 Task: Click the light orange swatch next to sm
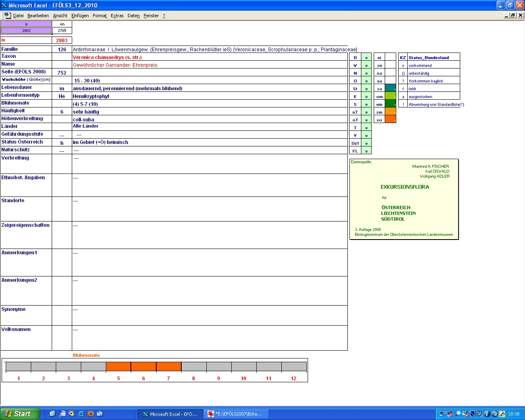pos(390,112)
